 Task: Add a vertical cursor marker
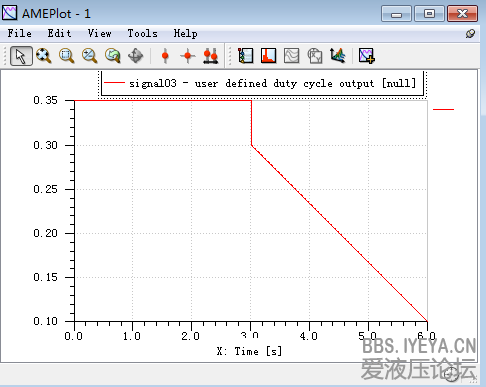(165, 56)
